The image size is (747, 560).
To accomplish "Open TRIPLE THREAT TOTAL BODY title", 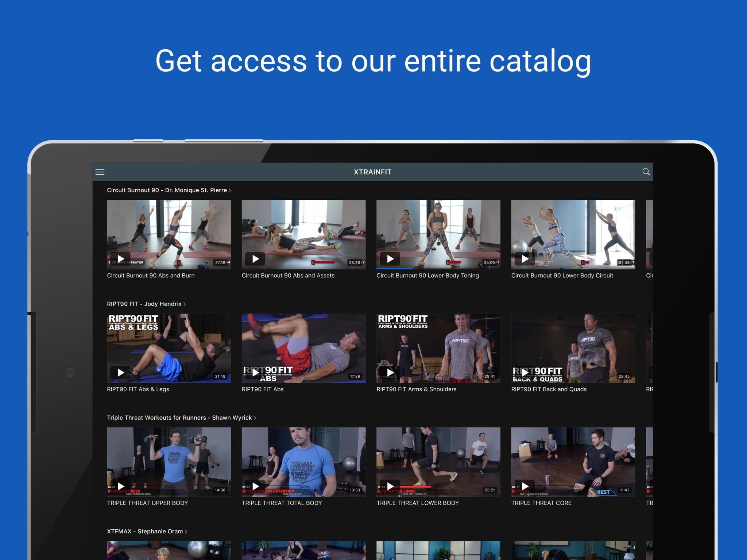I will click(x=282, y=503).
